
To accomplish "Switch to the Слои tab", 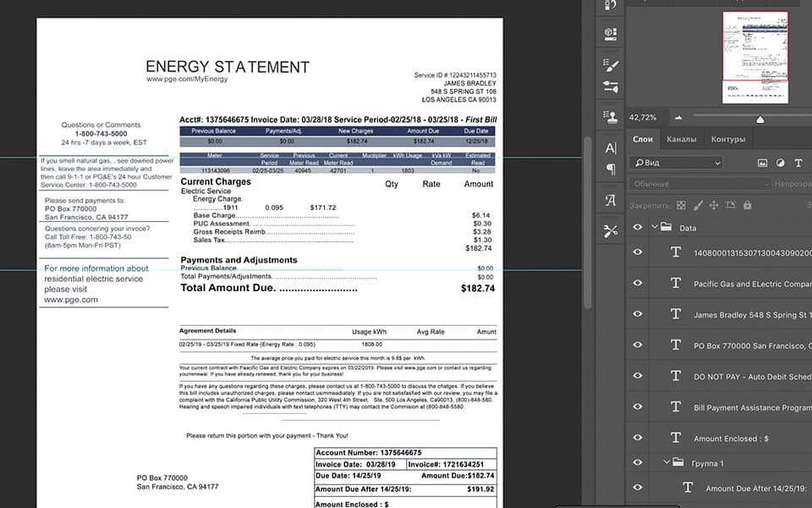I will pos(643,139).
